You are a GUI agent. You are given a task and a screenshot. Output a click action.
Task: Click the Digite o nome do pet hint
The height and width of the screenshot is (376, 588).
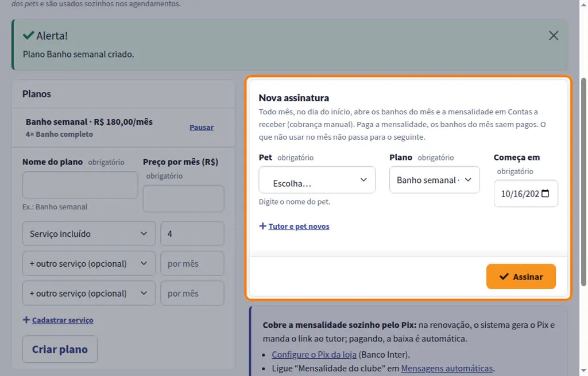point(295,202)
